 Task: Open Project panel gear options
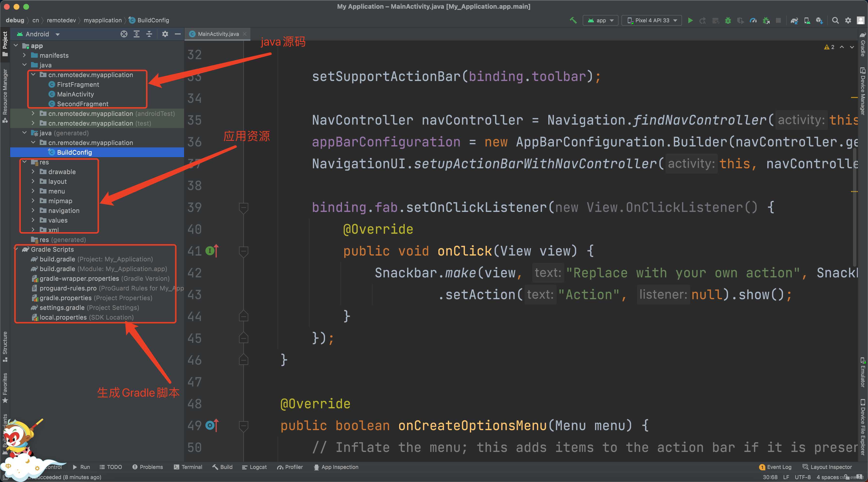(x=165, y=34)
